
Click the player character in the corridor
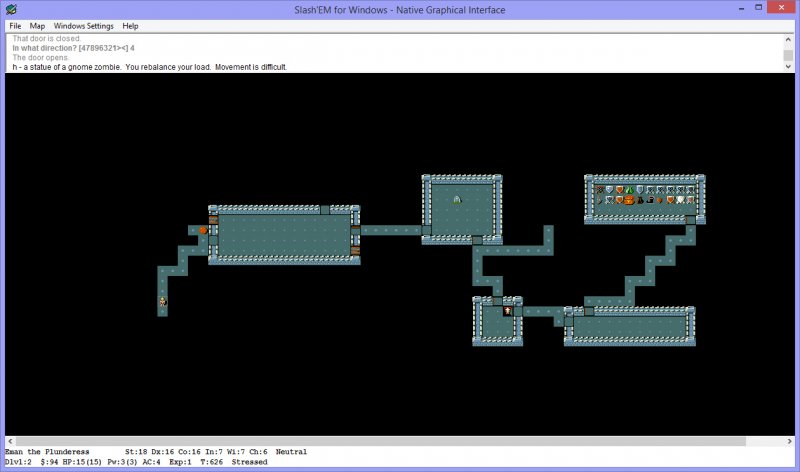tap(163, 302)
